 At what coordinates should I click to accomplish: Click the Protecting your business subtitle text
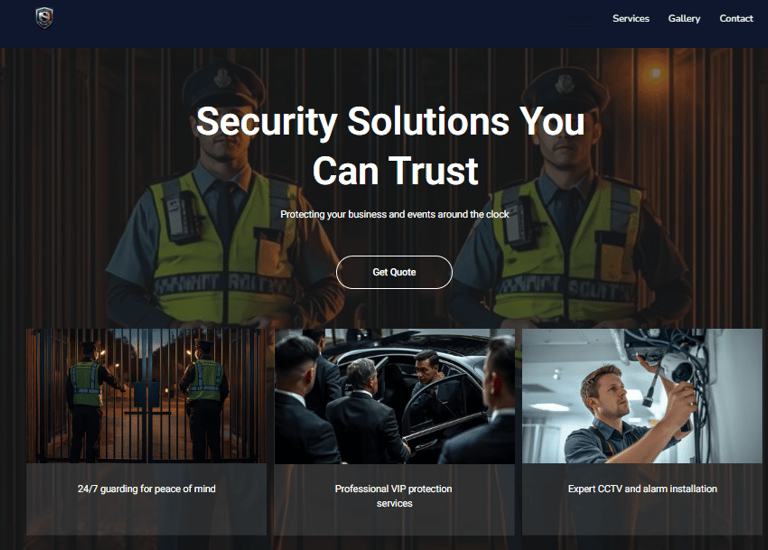coord(395,214)
